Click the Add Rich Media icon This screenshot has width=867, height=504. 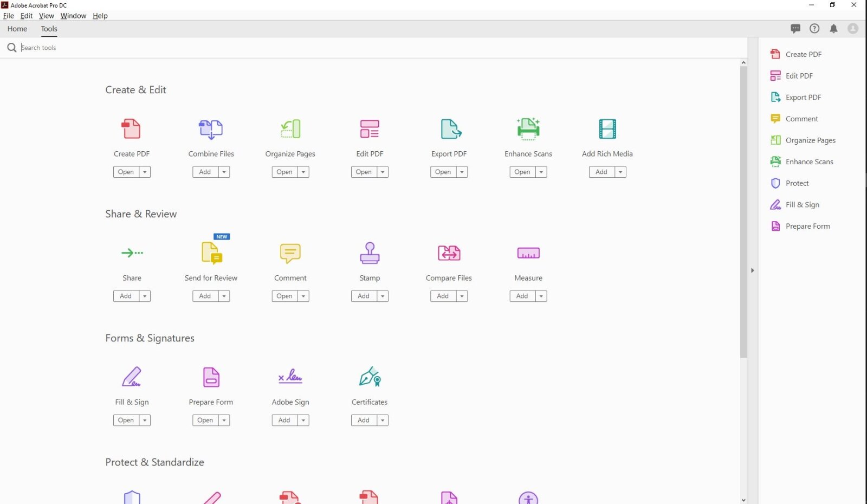[607, 129]
